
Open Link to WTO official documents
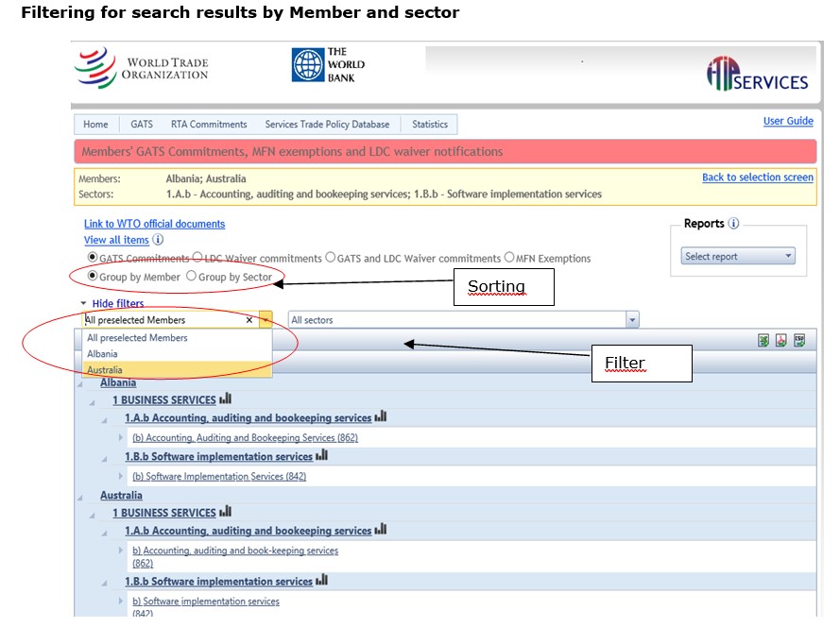(154, 224)
